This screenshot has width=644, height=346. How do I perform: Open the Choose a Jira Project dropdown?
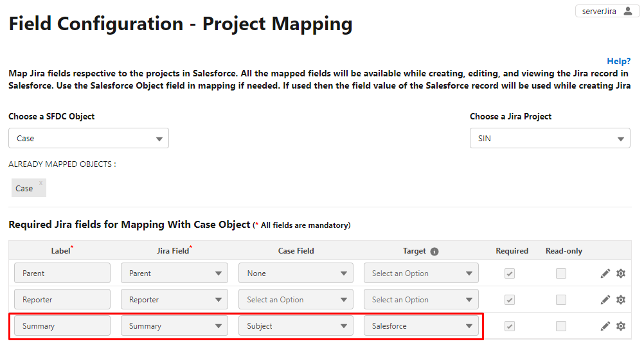pyautogui.click(x=550, y=138)
